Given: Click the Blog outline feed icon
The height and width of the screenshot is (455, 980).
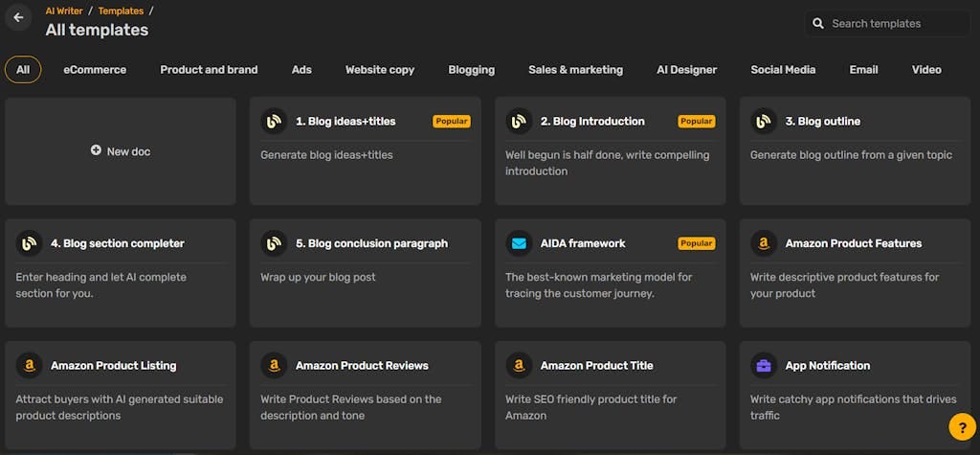Looking at the screenshot, I should [x=764, y=122].
